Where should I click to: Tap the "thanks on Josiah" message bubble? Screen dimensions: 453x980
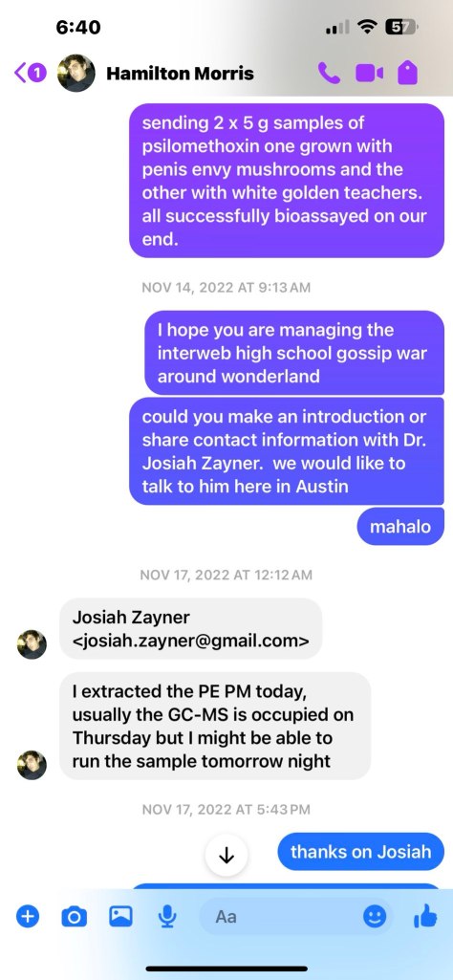pos(360,851)
